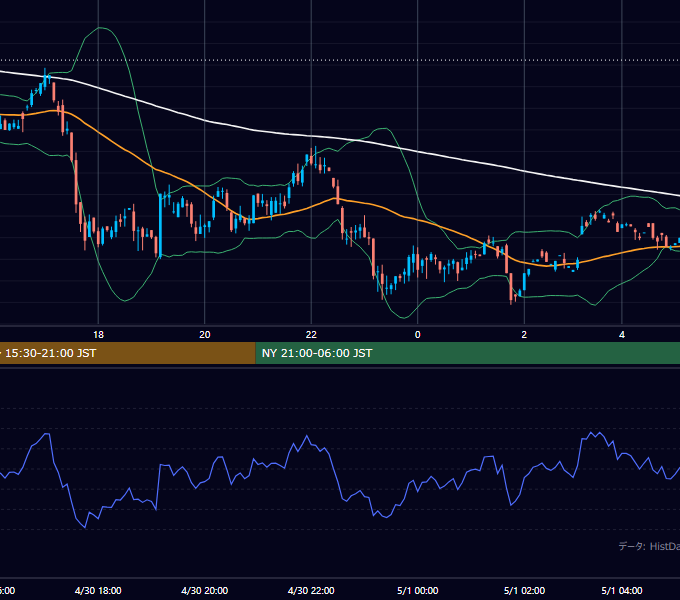Screen dimensions: 680x600
Task: Click the 4 hour axis label
Action: (x=622, y=335)
